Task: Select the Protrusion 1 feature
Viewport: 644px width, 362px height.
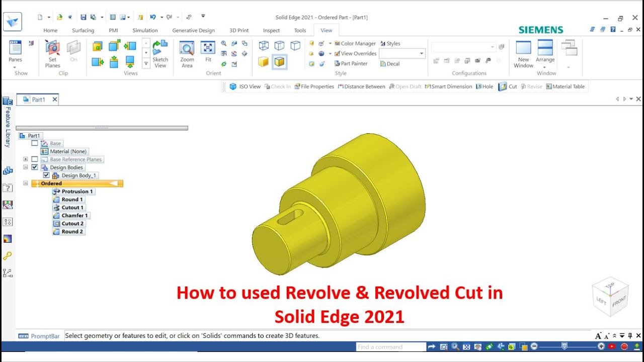Action: [x=73, y=192]
